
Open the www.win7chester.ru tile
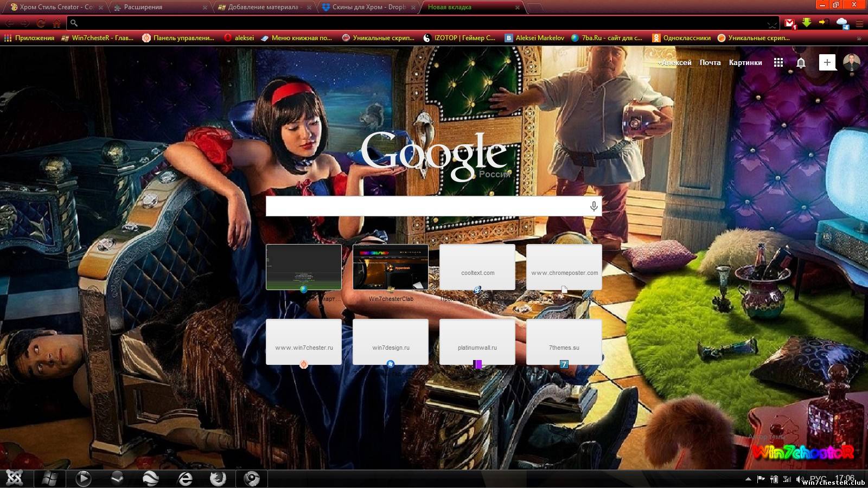point(304,342)
